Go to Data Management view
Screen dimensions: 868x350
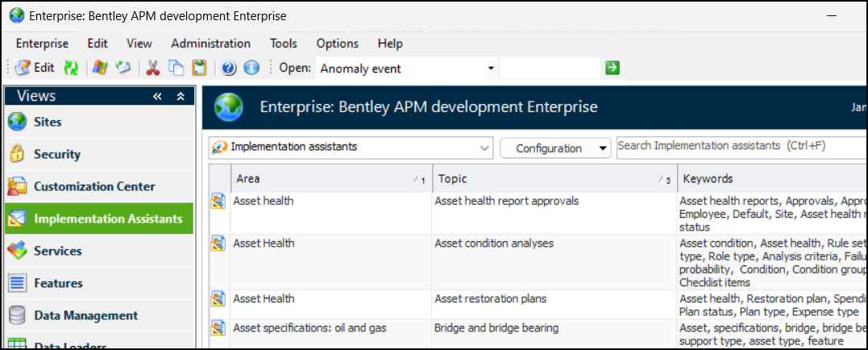[x=85, y=315]
